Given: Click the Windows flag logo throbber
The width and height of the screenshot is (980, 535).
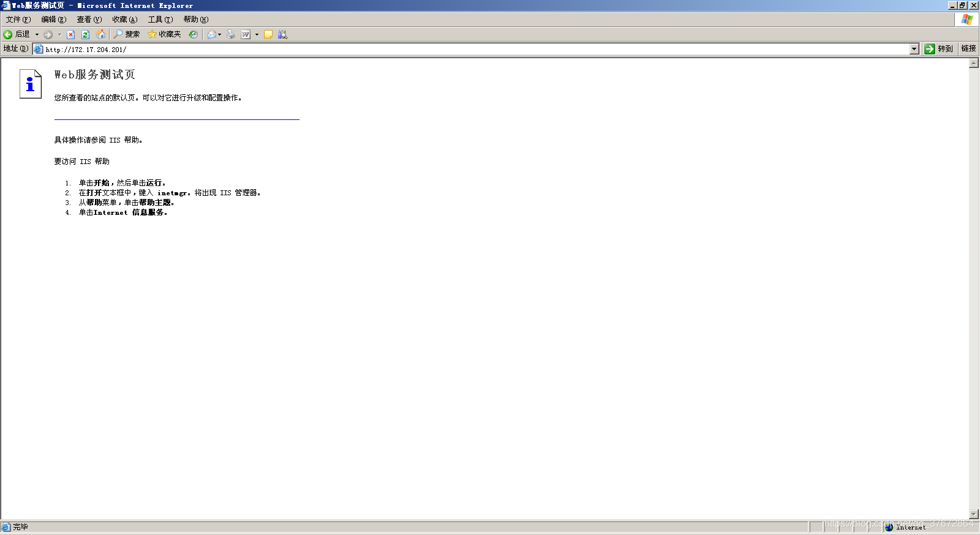Looking at the screenshot, I should pyautogui.click(x=967, y=20).
